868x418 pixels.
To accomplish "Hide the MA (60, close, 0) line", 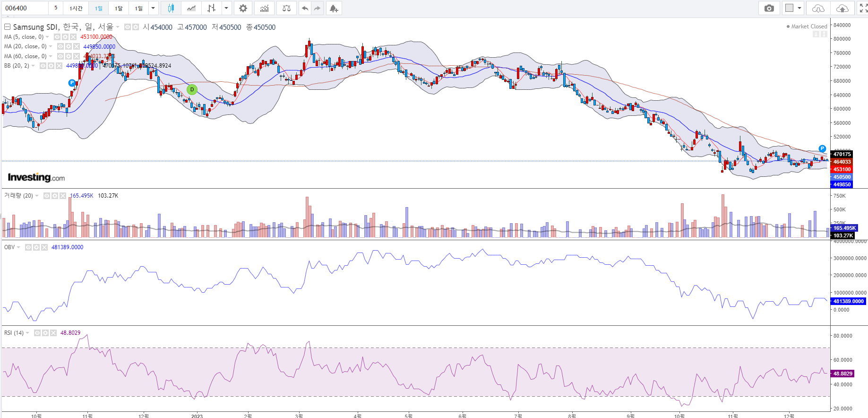I will point(60,56).
